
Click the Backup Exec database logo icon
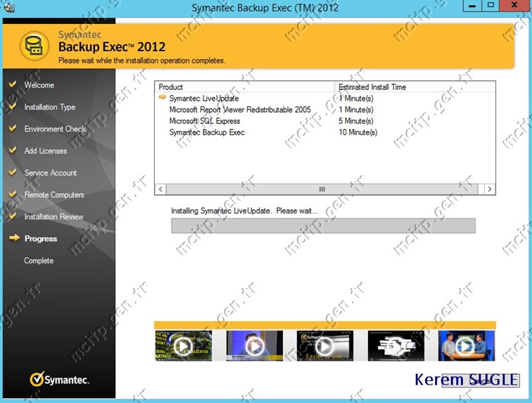(x=34, y=46)
